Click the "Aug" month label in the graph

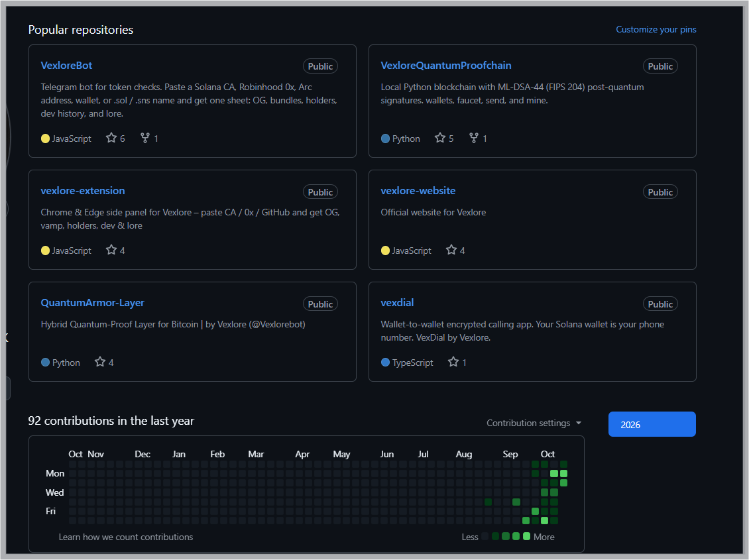[464, 454]
